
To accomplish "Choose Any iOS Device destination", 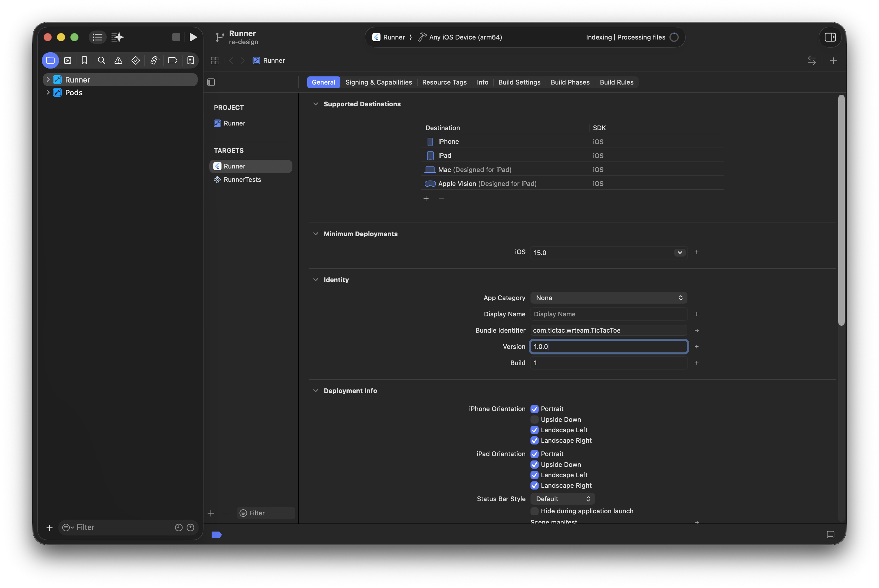I will click(460, 37).
